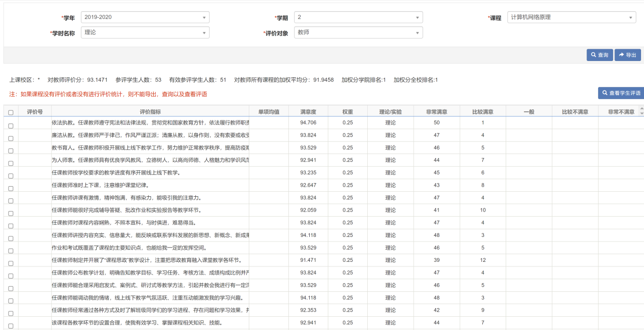Click the weighted average 91.9458 text
The height and width of the screenshot is (330, 644).
tap(284, 80)
